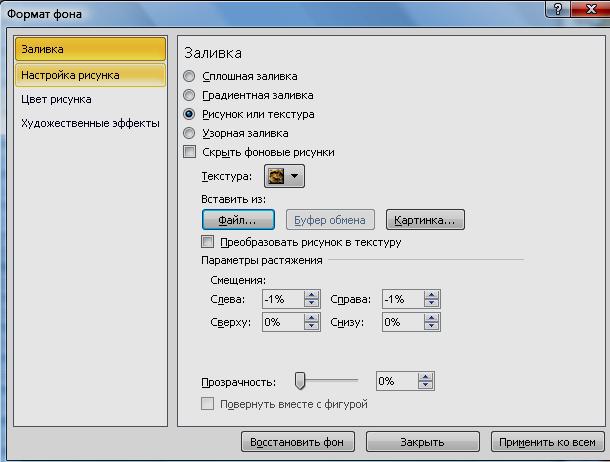
Task: Click the Файл... button
Action: (238, 220)
